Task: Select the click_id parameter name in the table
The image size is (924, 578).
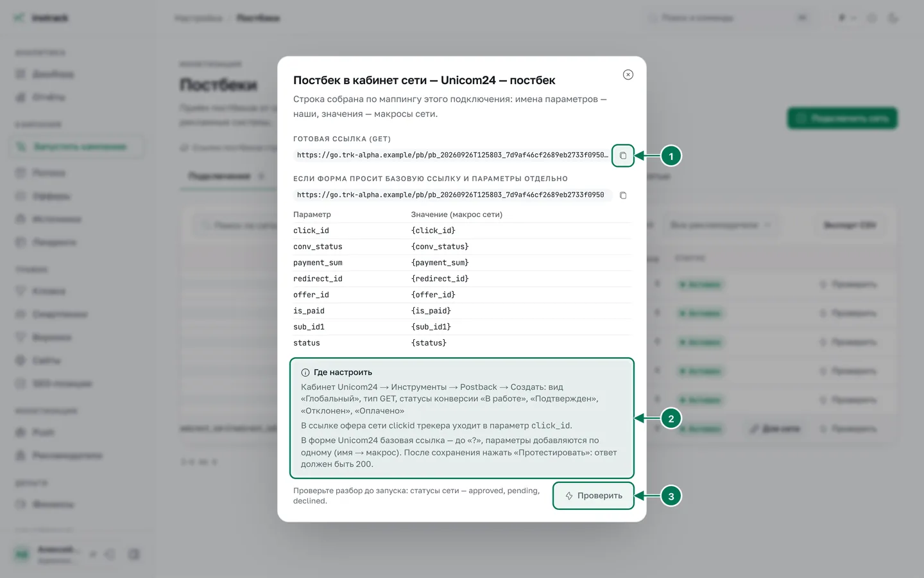Action: (311, 231)
